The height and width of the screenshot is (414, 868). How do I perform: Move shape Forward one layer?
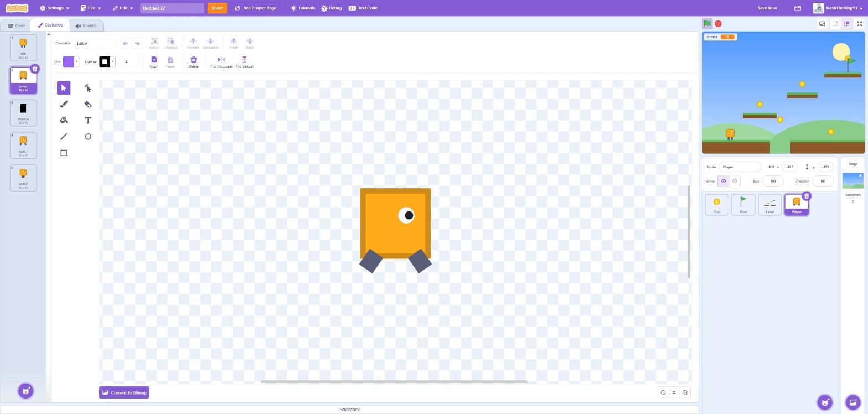[x=193, y=43]
